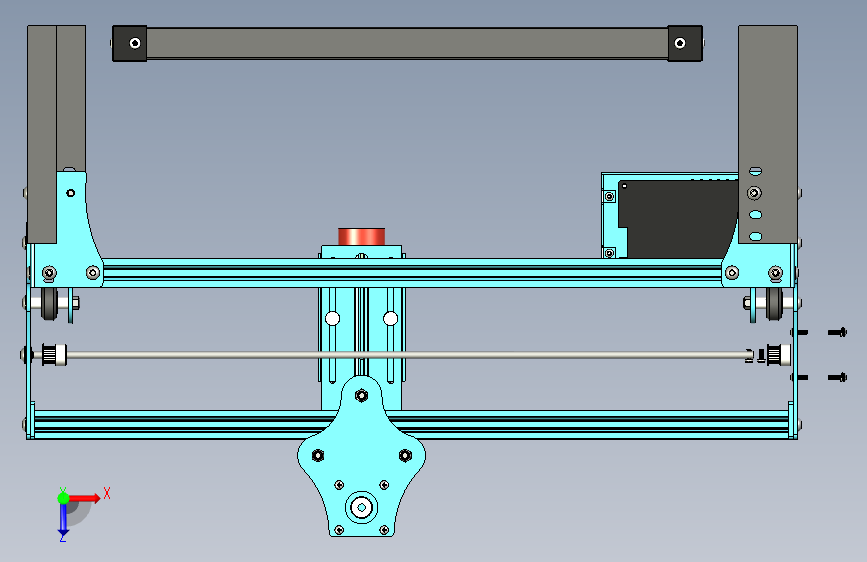Viewport: 867px width, 562px height.
Task: Click the left white hole in center carriage
Action: (x=332, y=319)
